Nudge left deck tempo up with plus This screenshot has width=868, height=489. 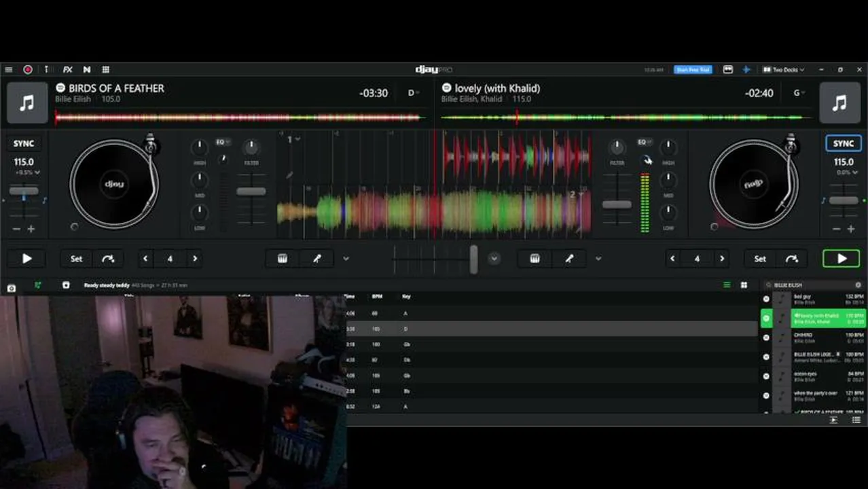click(31, 230)
